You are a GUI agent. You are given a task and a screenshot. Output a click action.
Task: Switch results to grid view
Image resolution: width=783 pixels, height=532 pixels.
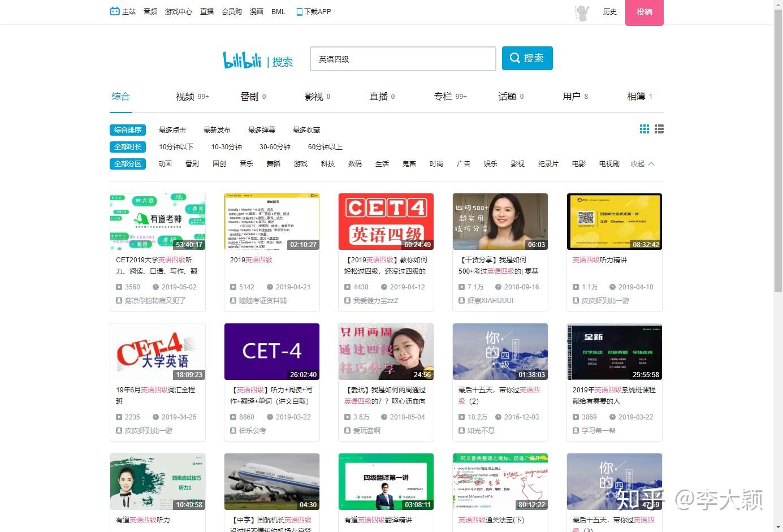coord(644,129)
